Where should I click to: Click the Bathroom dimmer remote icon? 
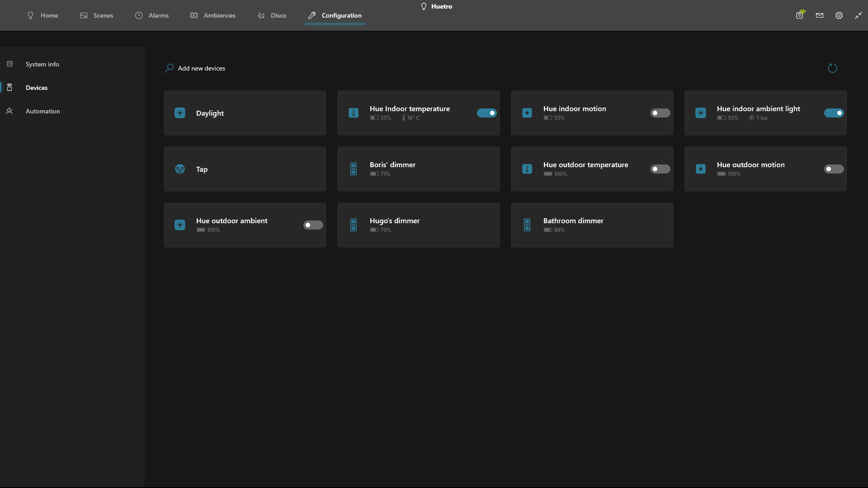coord(527,225)
